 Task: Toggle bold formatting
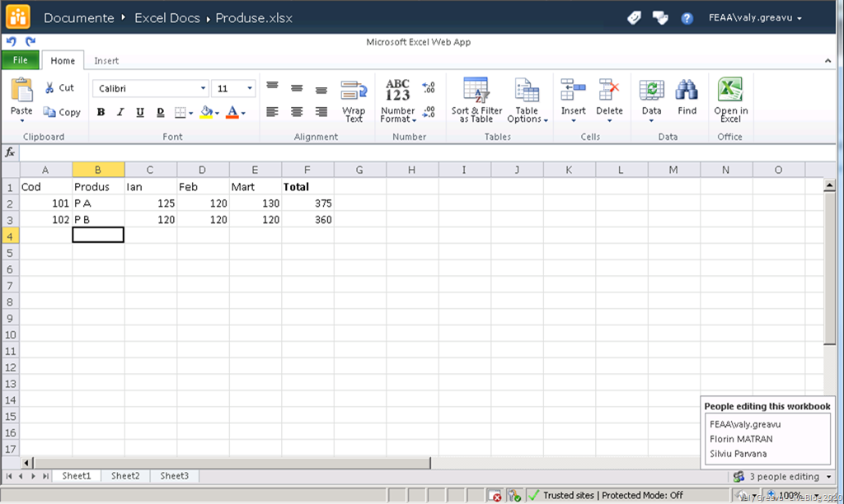point(101,113)
